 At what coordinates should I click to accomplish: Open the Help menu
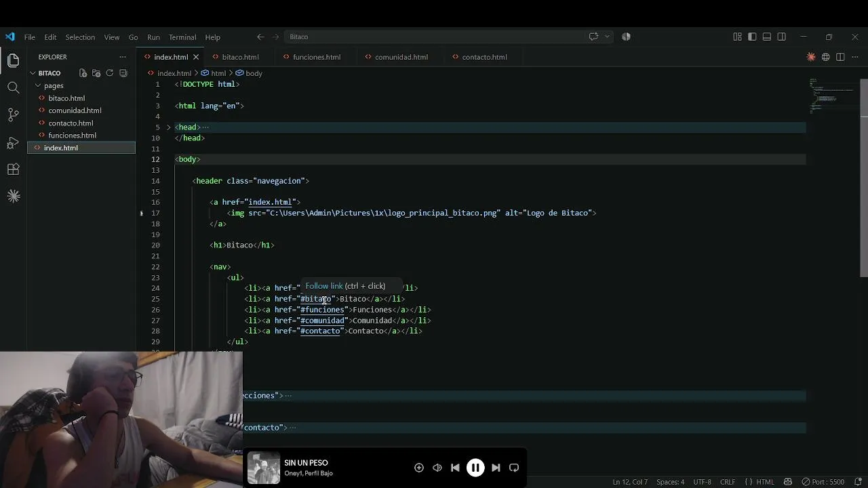tap(213, 37)
